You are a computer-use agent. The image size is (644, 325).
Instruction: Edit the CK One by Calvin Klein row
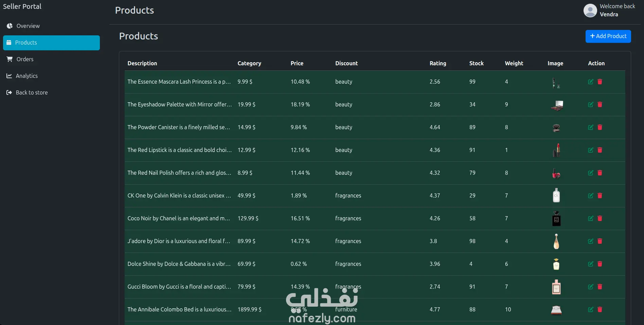591,195
